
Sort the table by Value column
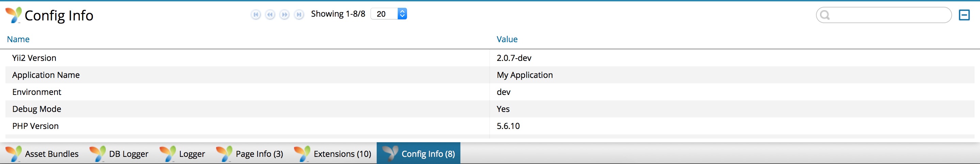coord(507,39)
